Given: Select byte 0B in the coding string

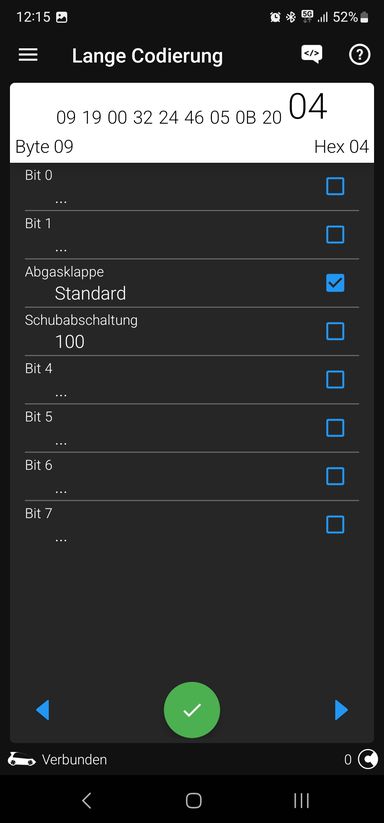Looking at the screenshot, I should [x=246, y=118].
